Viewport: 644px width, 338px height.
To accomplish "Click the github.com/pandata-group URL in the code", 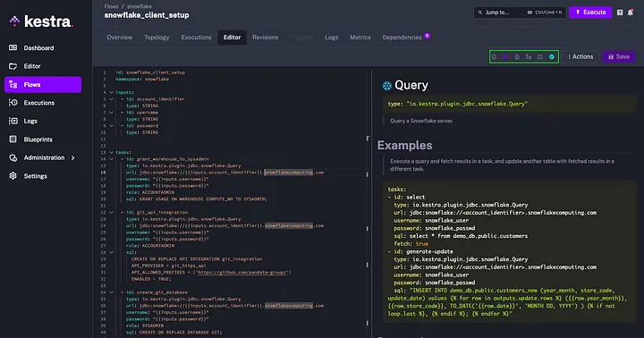I will tap(243, 273).
